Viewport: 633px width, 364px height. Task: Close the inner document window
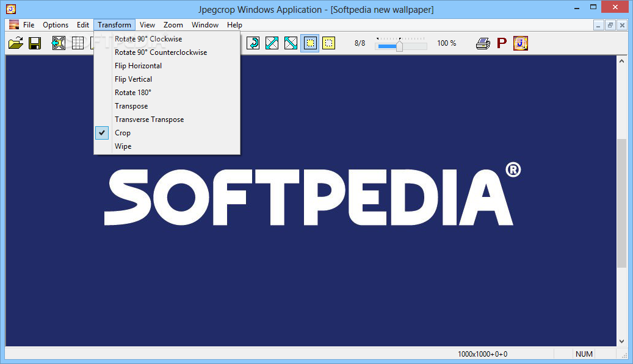coord(622,25)
